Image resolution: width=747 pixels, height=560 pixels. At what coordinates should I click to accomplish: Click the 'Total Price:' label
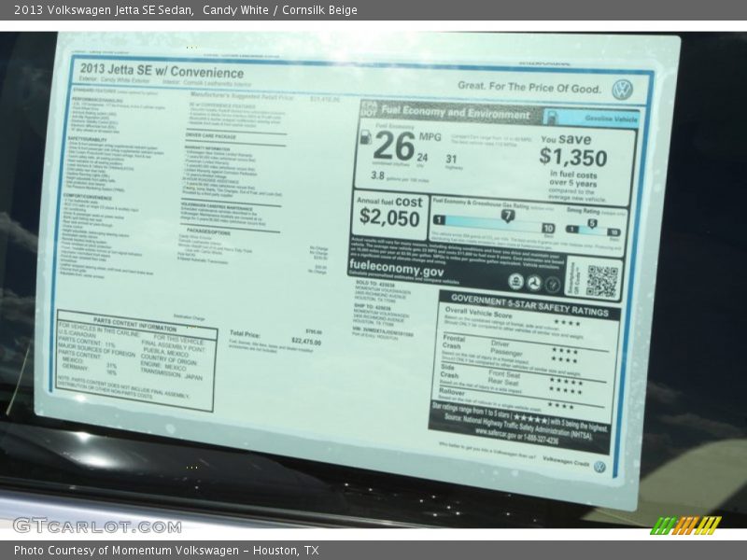(245, 334)
